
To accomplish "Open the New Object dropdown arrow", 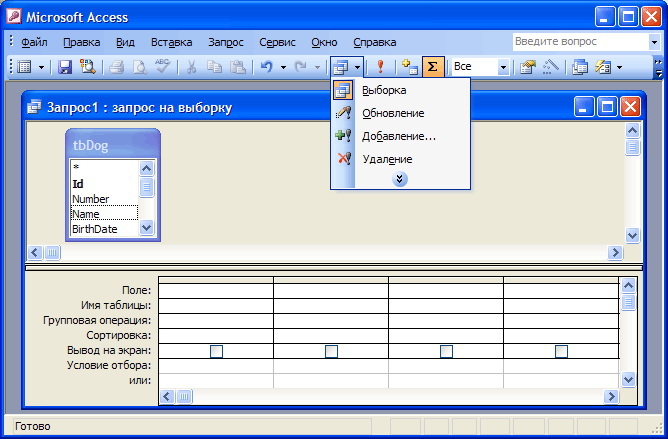I will 619,67.
